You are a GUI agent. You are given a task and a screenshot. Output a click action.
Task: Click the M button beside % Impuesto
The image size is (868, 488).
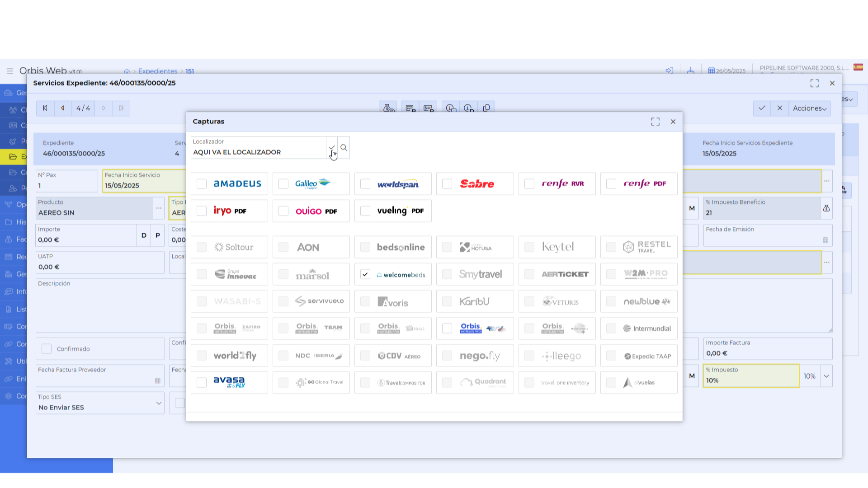pyautogui.click(x=692, y=376)
